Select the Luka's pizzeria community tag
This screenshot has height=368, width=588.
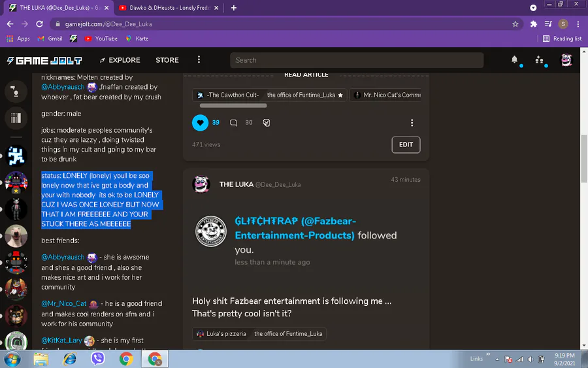click(x=222, y=333)
